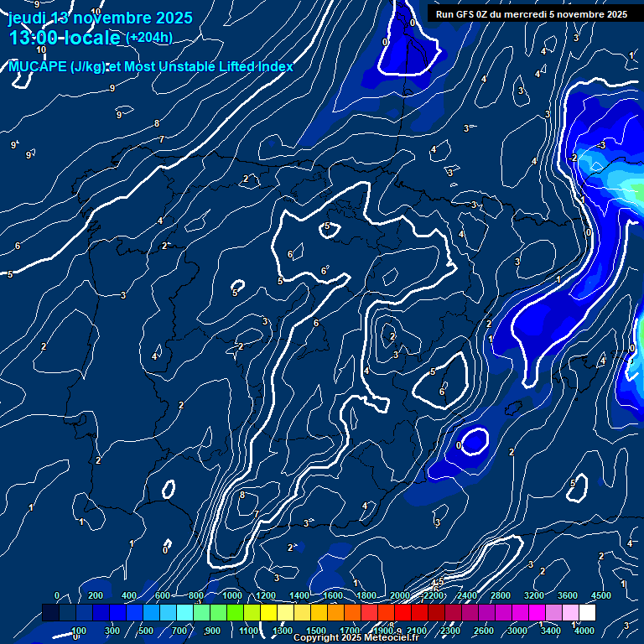The image size is (644, 644).
Task: Click the '1300' legend value
Action: pyautogui.click(x=283, y=631)
